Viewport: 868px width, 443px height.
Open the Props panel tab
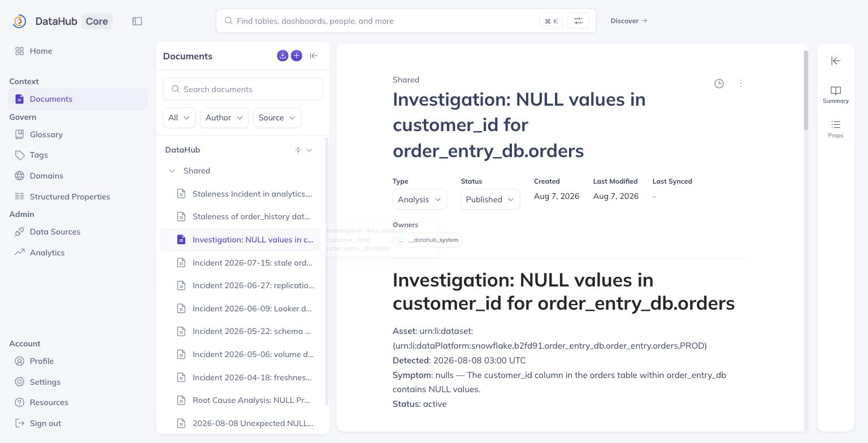[x=836, y=129]
